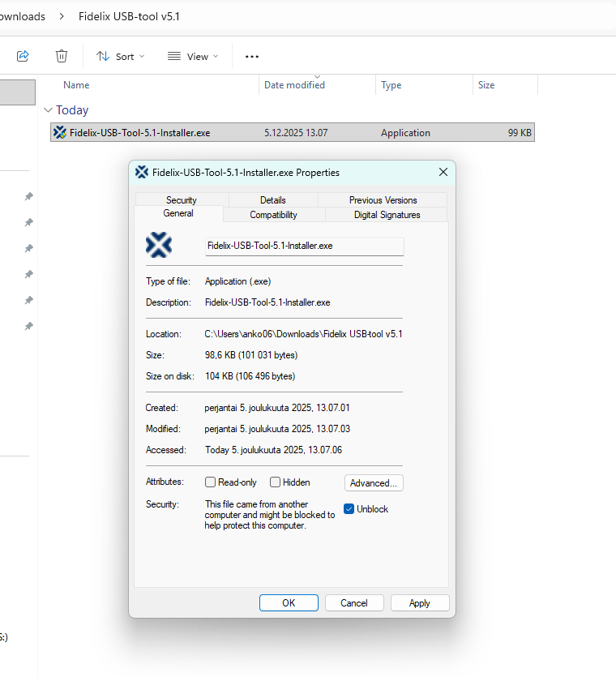Click the Fidelix USB-tool v5.1 breadcrumb

tap(129, 16)
